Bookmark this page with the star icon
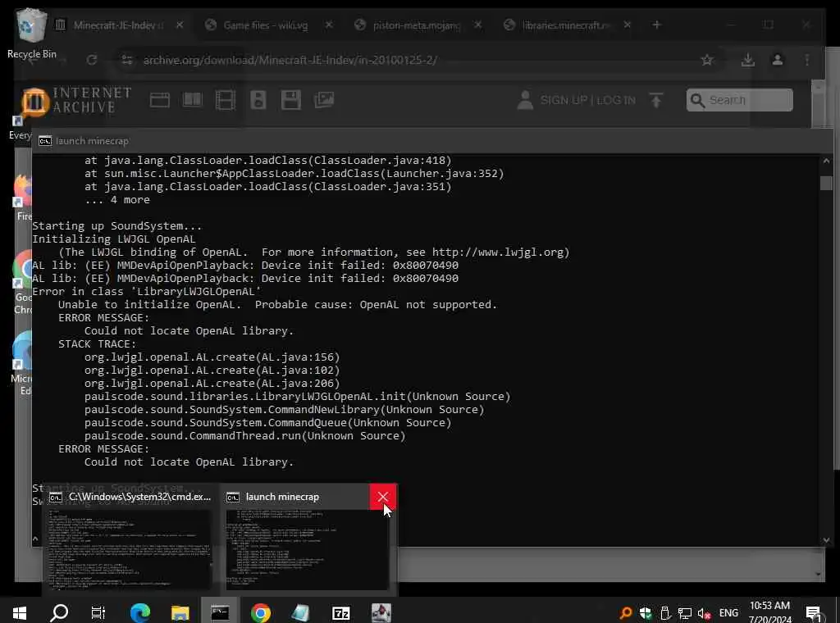 [707, 60]
